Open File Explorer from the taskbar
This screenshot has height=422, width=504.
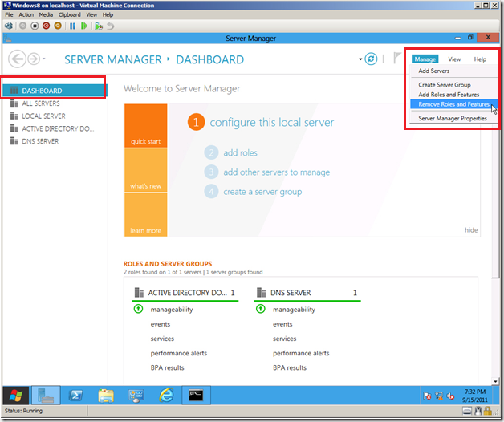point(106,396)
